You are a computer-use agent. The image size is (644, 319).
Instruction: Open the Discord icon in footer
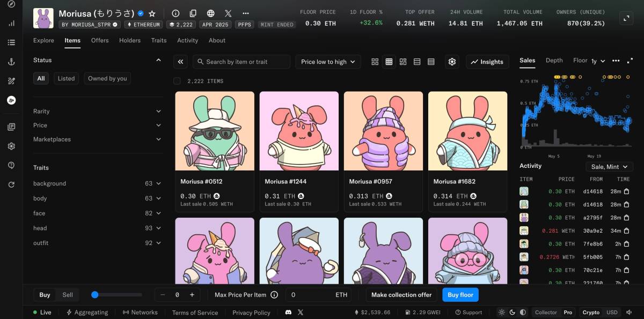[288, 312]
